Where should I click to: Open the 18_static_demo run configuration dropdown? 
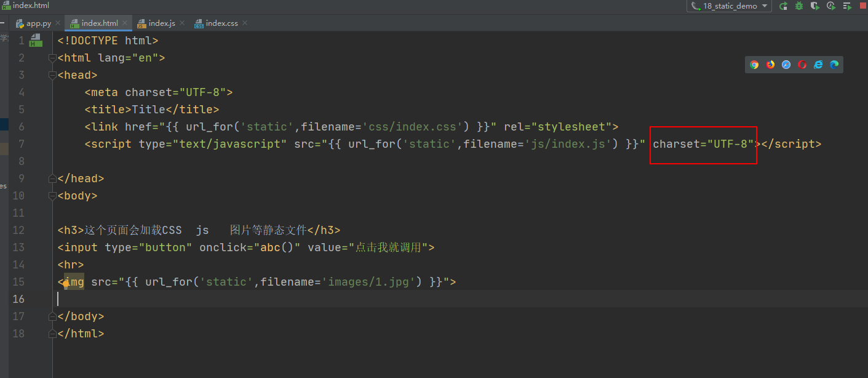[x=730, y=6]
